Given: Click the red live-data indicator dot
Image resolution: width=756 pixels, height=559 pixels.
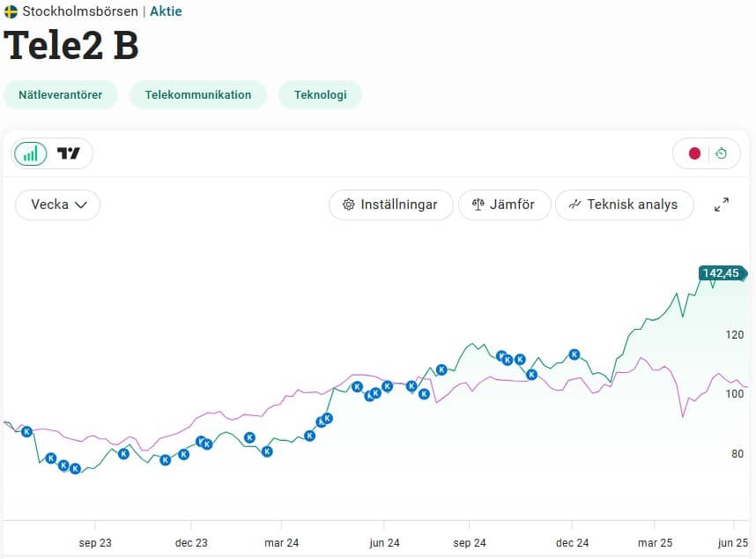Looking at the screenshot, I should tap(694, 153).
